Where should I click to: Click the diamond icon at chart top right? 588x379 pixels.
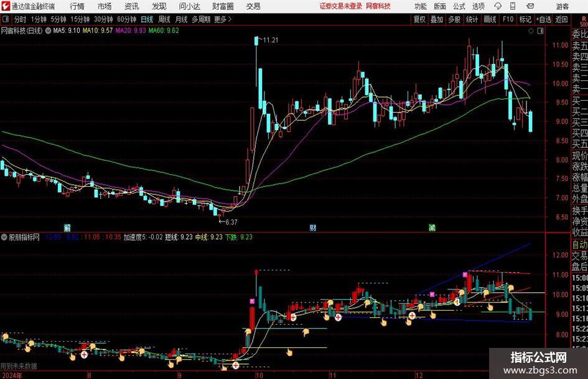(x=531, y=31)
